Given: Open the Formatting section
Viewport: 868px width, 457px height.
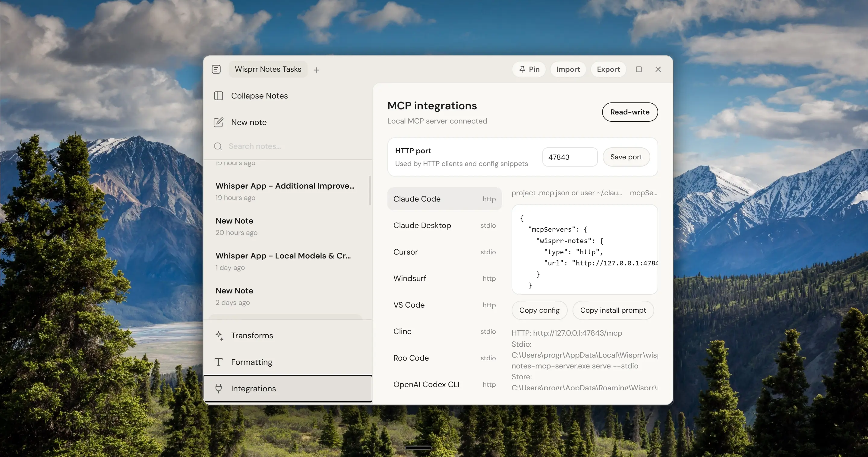Looking at the screenshot, I should click(288, 362).
